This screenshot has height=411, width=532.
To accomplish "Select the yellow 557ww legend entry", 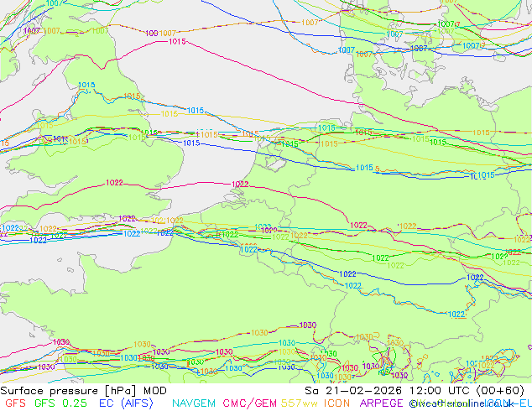I will (x=300, y=403).
